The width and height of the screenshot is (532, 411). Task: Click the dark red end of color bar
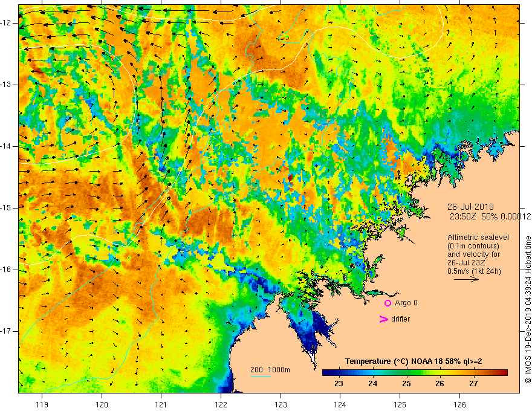click(504, 373)
